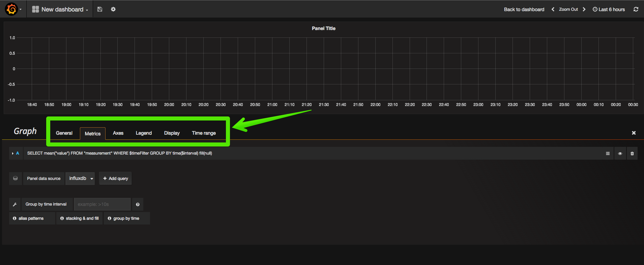The width and height of the screenshot is (644, 265).
Task: Open the influxdb data source dropdown
Action: pos(80,179)
